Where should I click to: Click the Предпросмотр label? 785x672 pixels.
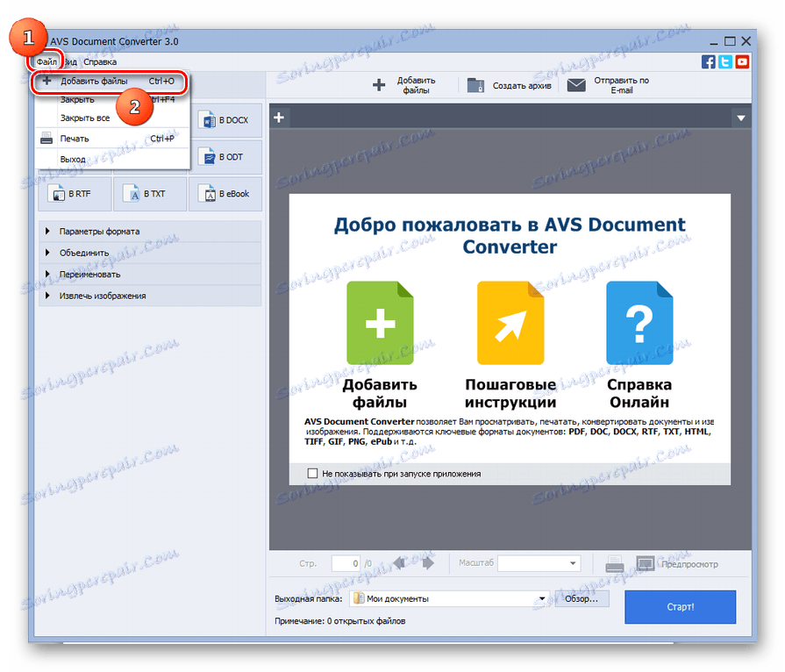689,564
